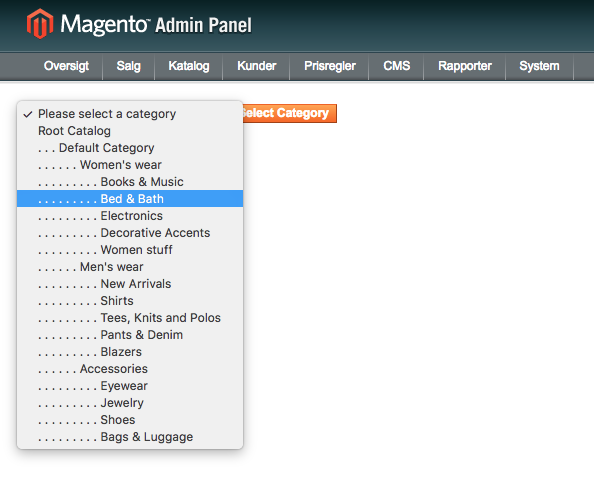Pick Tees, Knits and Polos option

[130, 318]
